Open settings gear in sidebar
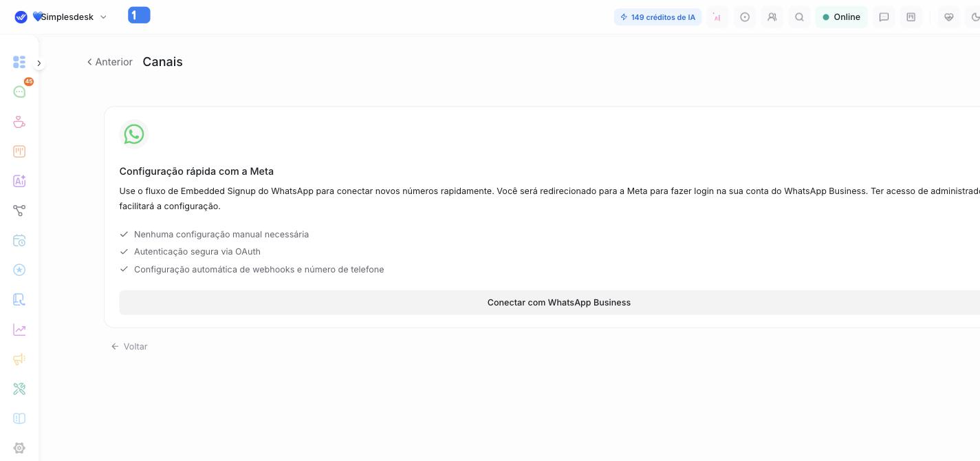The width and height of the screenshot is (980, 461). 19,448
